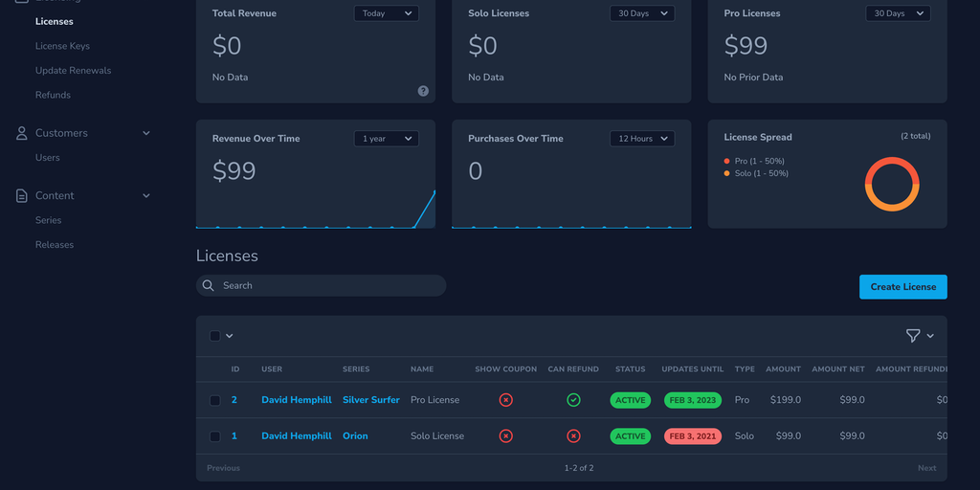Click the License Spread donut chart
The image size is (980, 490).
pos(891,184)
